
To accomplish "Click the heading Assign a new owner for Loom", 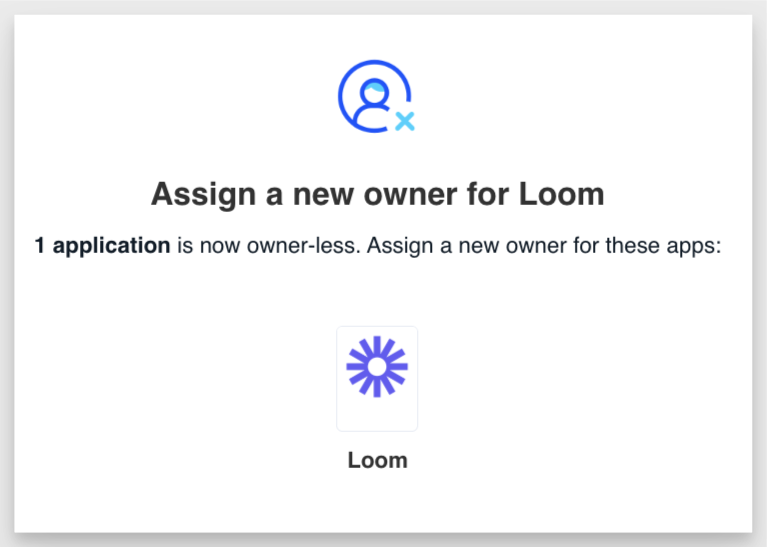I will point(377,194).
